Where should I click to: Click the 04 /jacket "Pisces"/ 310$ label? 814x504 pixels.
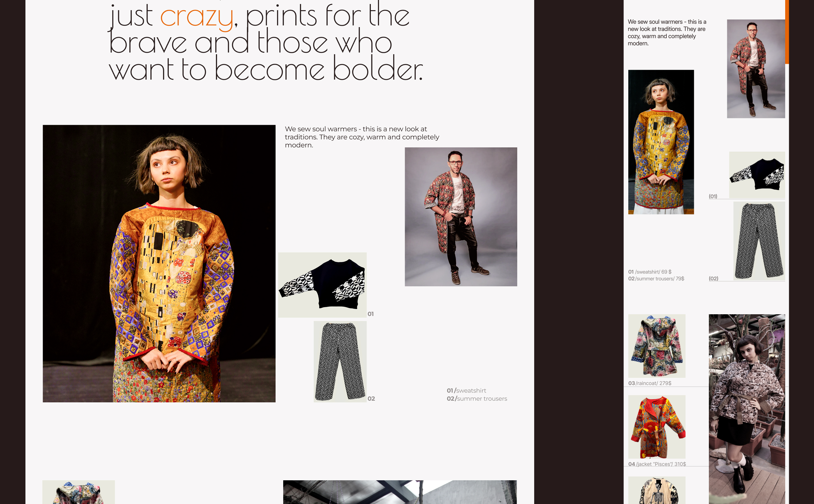(x=657, y=464)
